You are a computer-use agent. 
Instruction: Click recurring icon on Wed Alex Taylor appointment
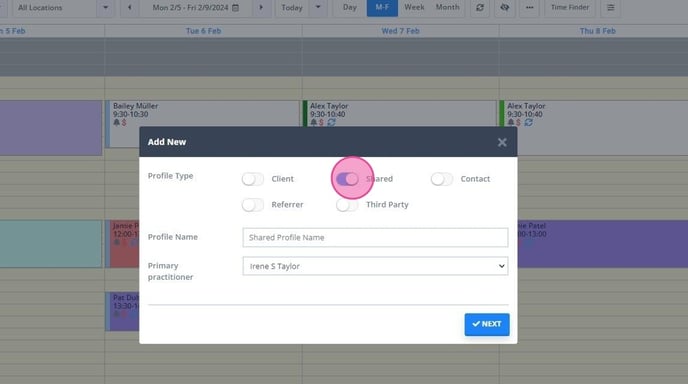coord(332,122)
